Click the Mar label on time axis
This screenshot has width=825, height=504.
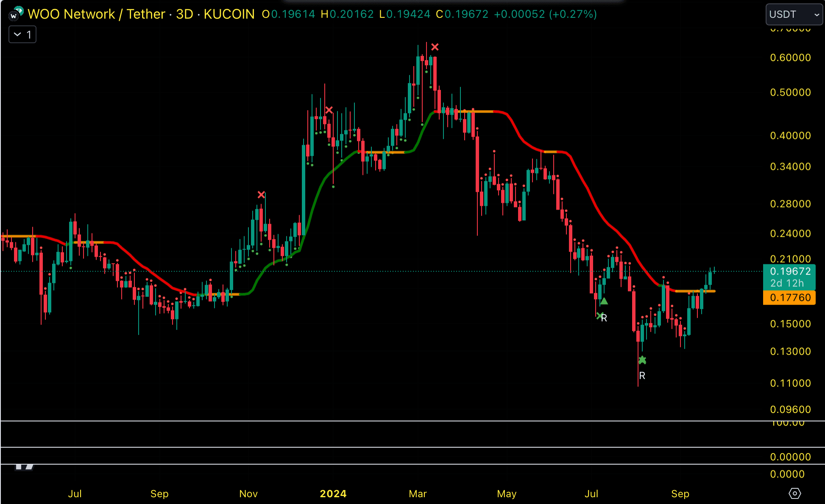pyautogui.click(x=418, y=494)
